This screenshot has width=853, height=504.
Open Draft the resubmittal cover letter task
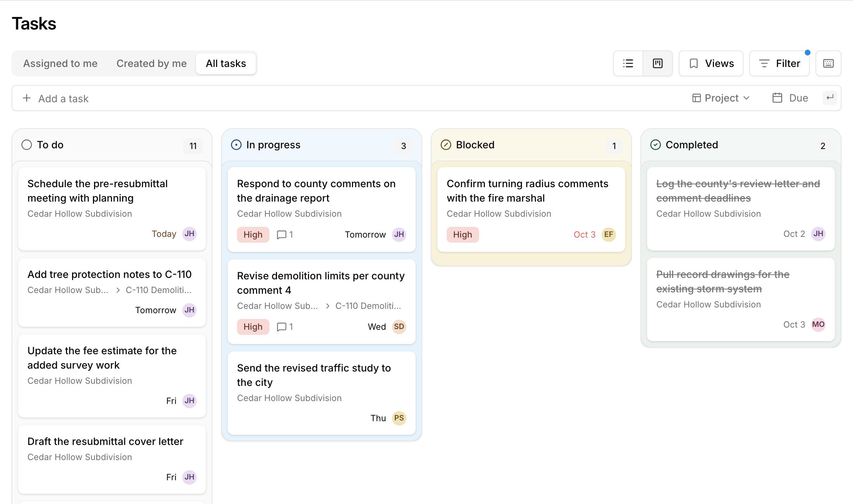pyautogui.click(x=112, y=459)
